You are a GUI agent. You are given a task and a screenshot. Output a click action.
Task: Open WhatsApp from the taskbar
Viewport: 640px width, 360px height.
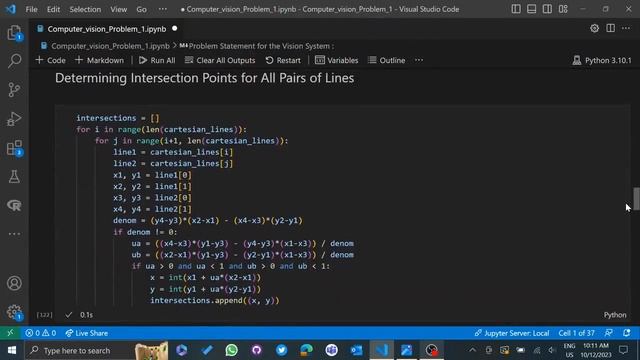click(231, 350)
